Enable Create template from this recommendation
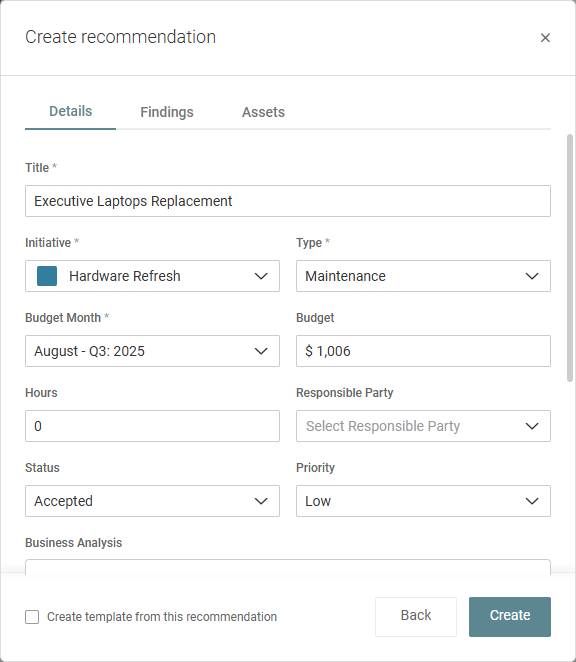Viewport: 576px width, 662px height. pyautogui.click(x=32, y=617)
